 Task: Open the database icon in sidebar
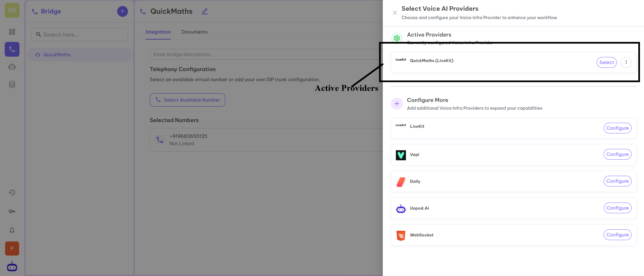coord(12,85)
